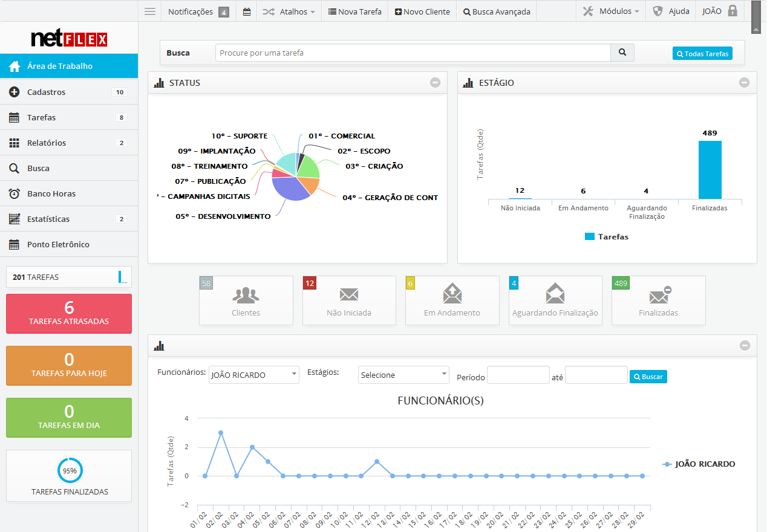This screenshot has width=767, height=532.
Task: Open the Módulos dropdown menu
Action: pos(611,11)
